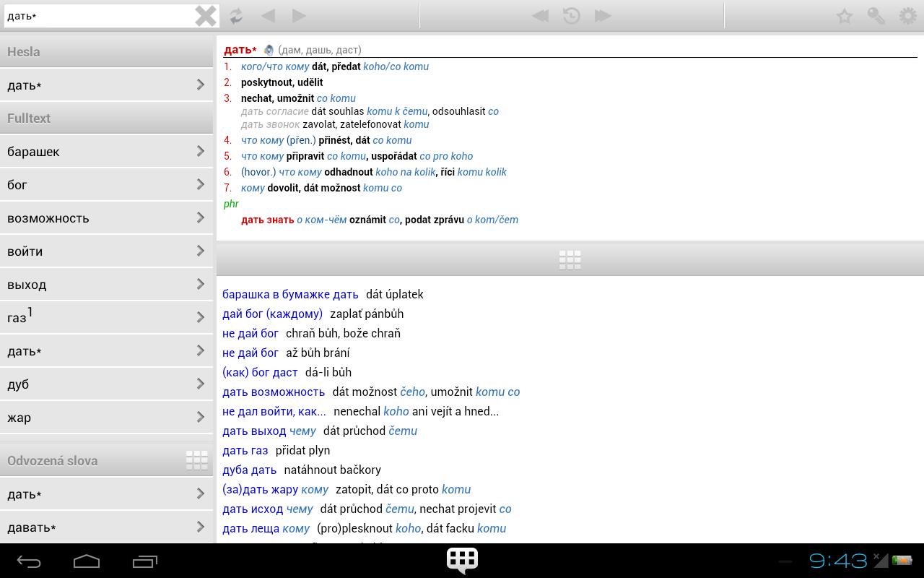The image size is (924, 578).
Task: Click phrase link дать исход
Action: click(253, 509)
